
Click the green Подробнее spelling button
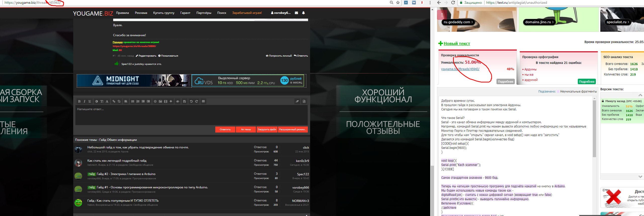point(587,82)
